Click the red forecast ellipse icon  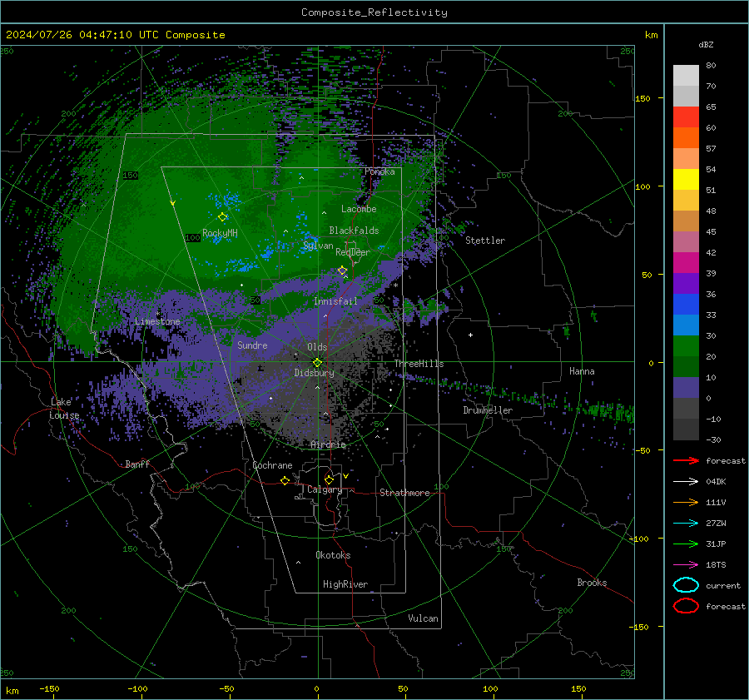686,606
